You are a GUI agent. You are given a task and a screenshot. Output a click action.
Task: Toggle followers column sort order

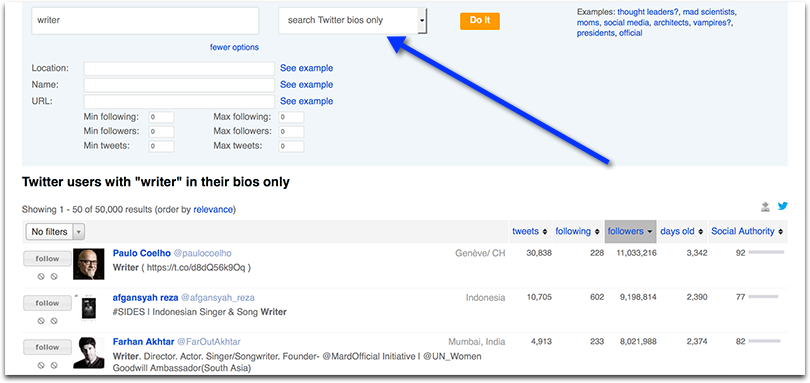click(x=630, y=232)
